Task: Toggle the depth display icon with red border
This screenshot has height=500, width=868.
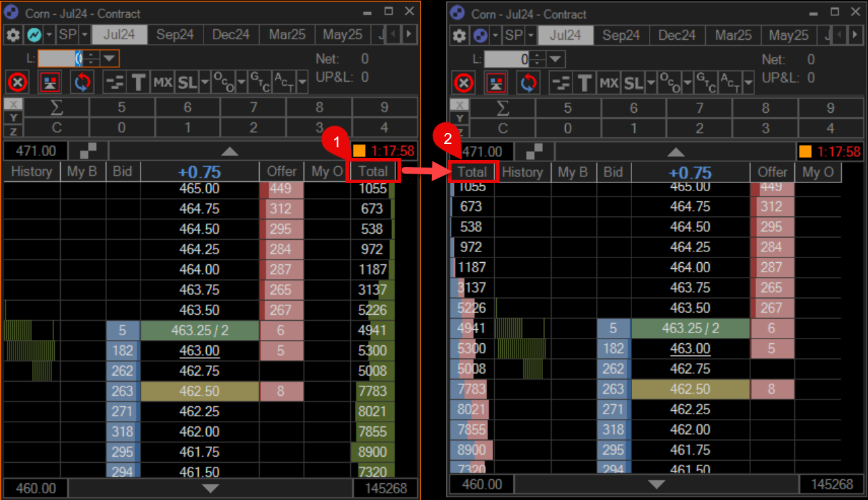Action: (x=50, y=81)
